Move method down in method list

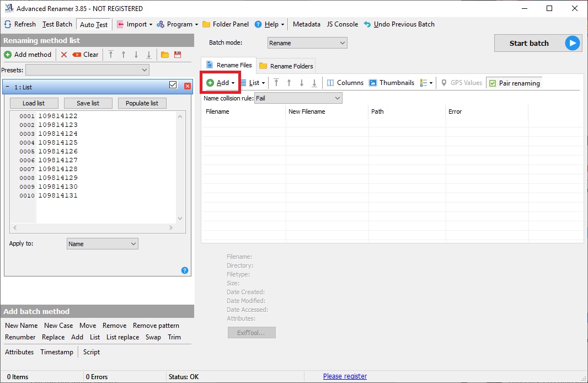click(136, 55)
